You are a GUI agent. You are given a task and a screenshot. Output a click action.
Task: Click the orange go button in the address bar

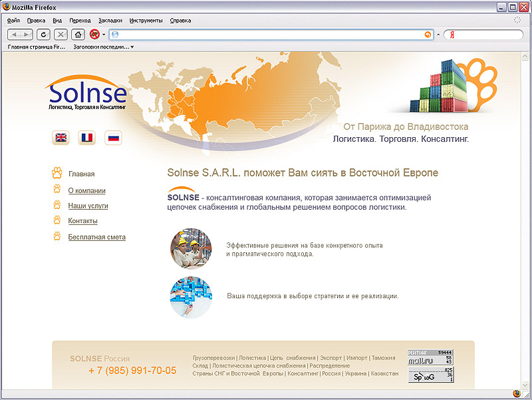(428, 35)
